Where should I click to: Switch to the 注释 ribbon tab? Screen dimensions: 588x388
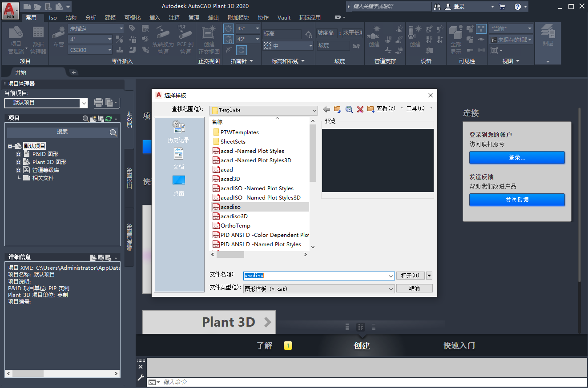click(x=173, y=17)
